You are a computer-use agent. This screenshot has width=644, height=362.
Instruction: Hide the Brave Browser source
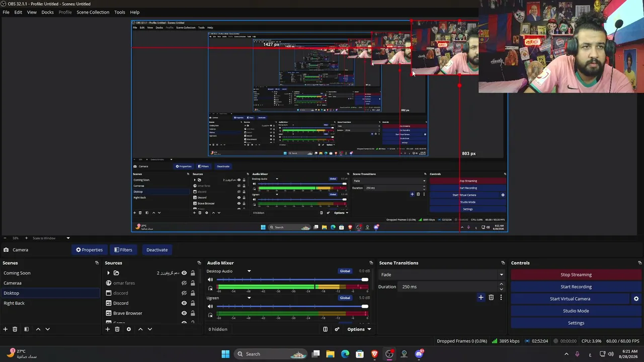coord(184,313)
